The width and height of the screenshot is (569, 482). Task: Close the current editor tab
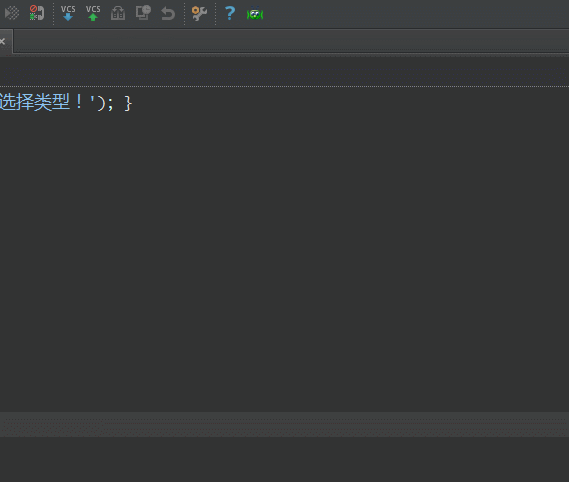click(x=2, y=41)
